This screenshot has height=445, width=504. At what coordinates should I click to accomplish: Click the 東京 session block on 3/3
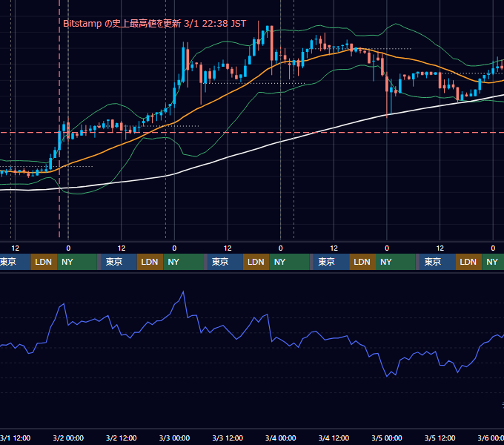coord(225,262)
